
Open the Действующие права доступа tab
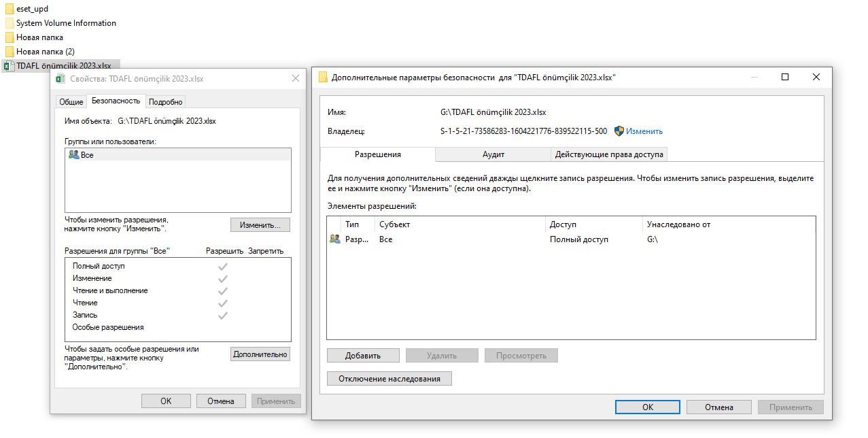click(x=609, y=154)
